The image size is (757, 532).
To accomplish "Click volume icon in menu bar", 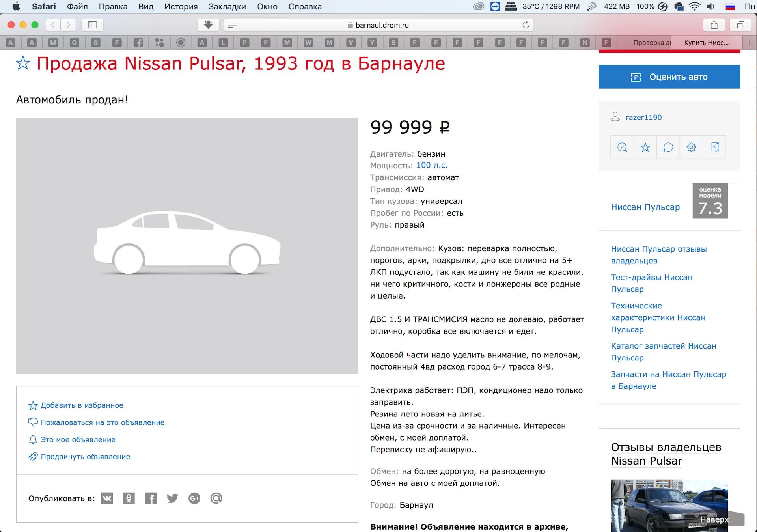I will pos(710,6).
